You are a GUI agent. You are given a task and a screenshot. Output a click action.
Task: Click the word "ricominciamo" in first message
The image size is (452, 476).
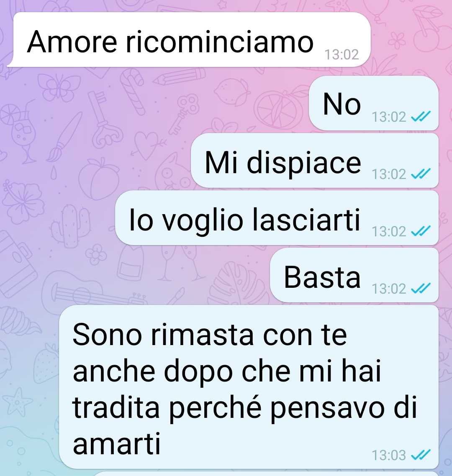pyautogui.click(x=220, y=41)
